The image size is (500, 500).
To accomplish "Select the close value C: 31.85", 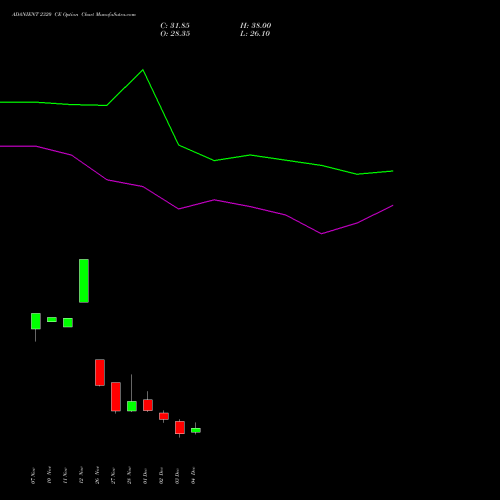I will point(175,26).
